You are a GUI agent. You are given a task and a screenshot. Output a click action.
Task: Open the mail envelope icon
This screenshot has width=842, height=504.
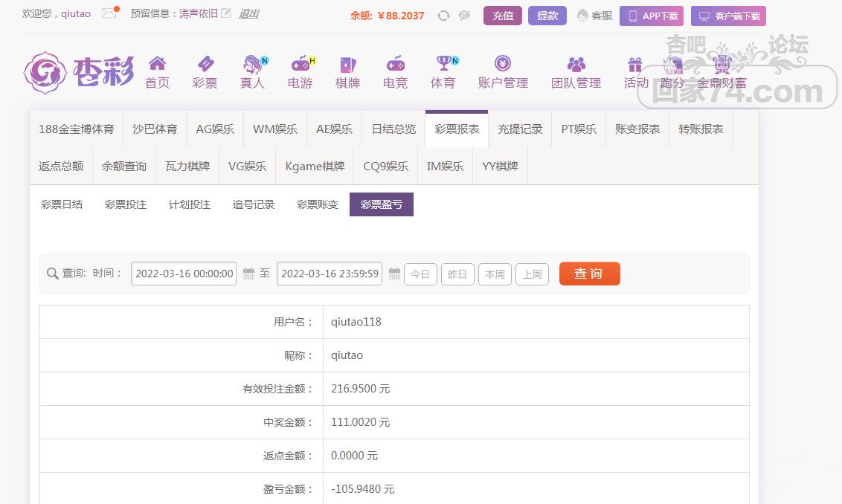(109, 13)
